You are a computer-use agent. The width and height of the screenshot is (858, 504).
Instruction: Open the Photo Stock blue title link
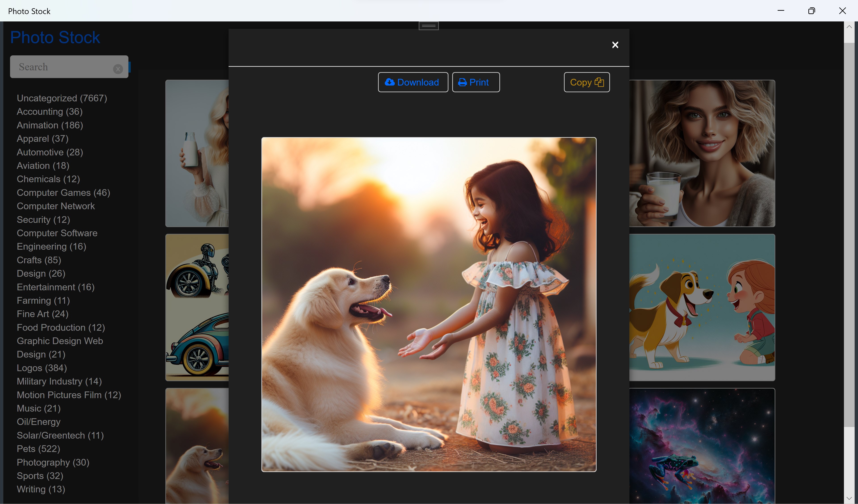55,38
